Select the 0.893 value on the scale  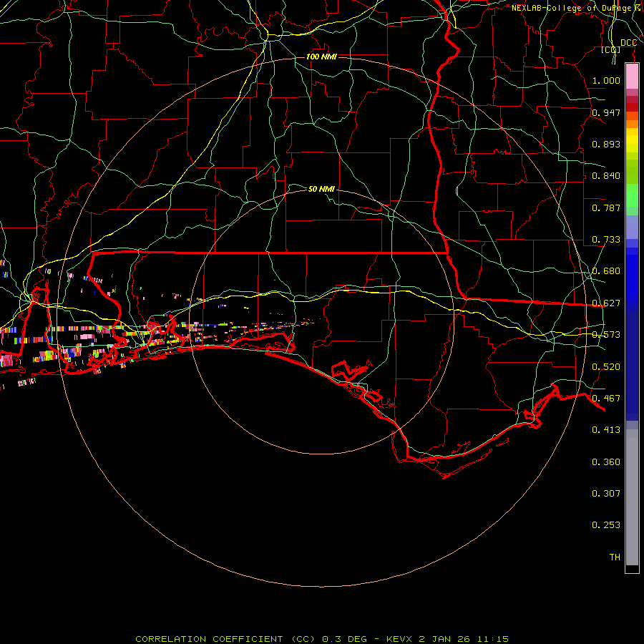606,144
